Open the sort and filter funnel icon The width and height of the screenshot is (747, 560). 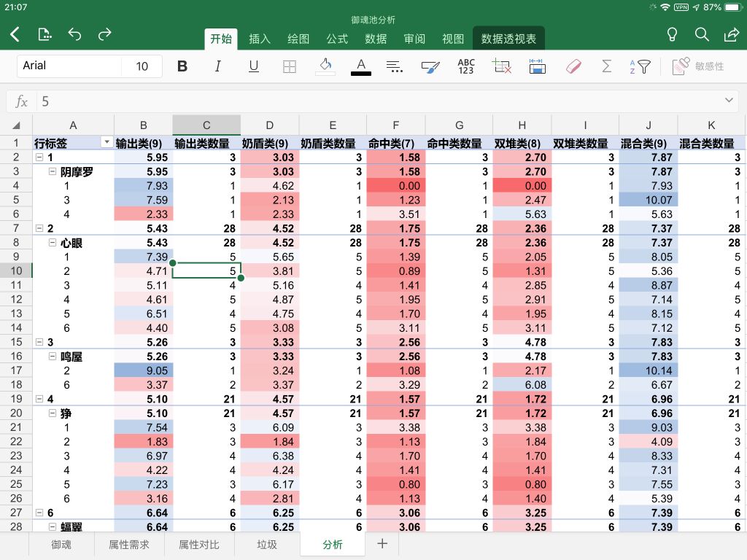click(640, 66)
